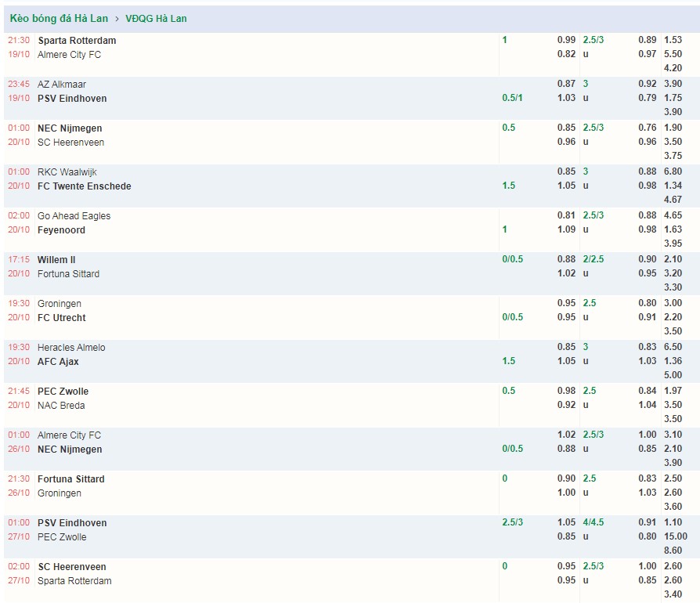The height and width of the screenshot is (603, 700).
Task: Click draw odds 5.00 in Heracles vs Ajax
Action: [673, 375]
